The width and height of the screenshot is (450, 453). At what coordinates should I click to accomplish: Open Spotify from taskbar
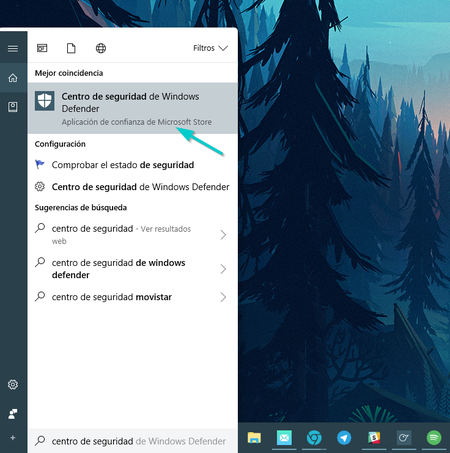point(434,438)
